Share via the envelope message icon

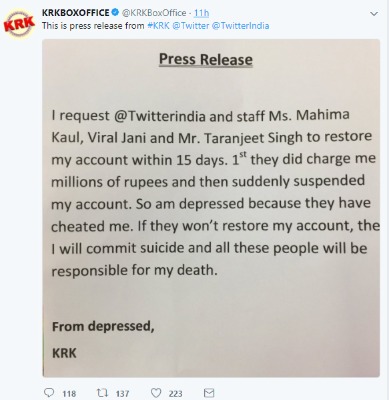point(209,393)
